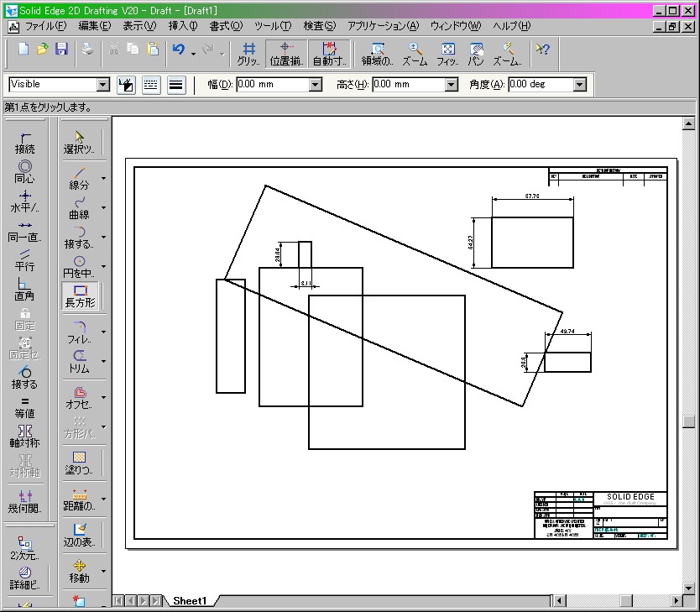Select the パン pan tool

click(x=476, y=54)
